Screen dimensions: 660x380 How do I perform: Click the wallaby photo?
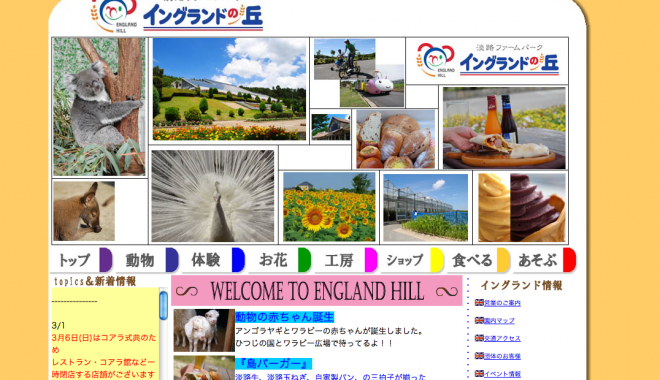point(84,211)
